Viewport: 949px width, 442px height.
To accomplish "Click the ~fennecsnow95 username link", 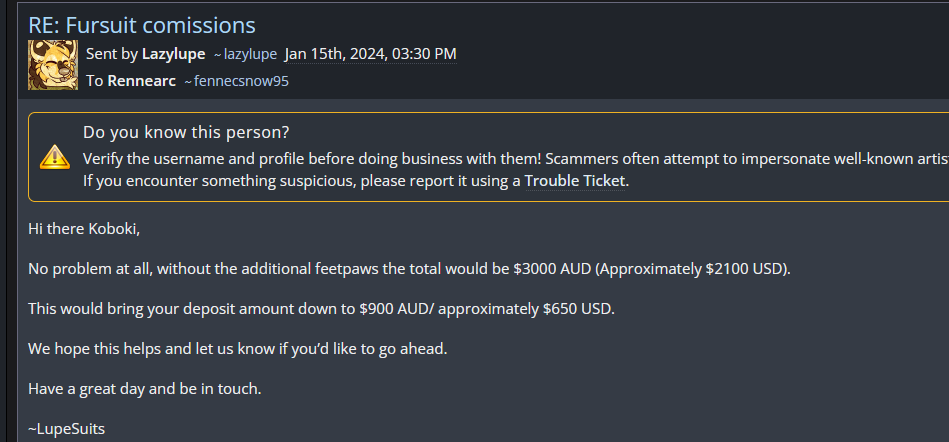I will [236, 81].
